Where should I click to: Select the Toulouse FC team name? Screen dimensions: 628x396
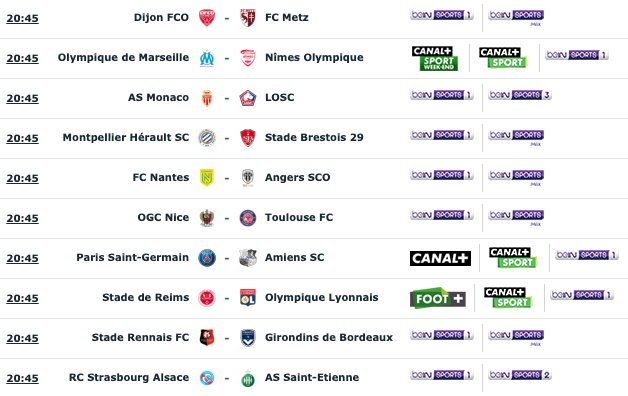coord(299,217)
